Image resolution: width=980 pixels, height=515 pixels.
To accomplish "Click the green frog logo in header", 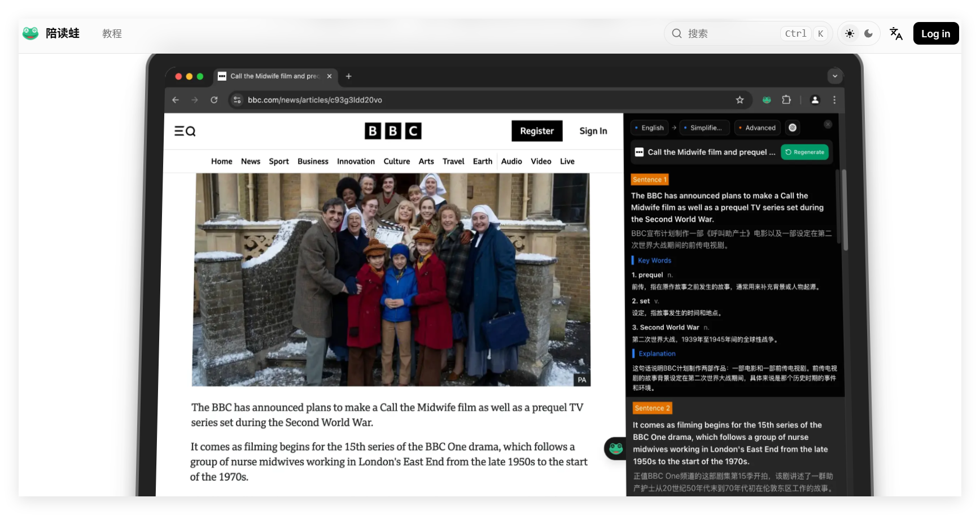I will pos(30,33).
